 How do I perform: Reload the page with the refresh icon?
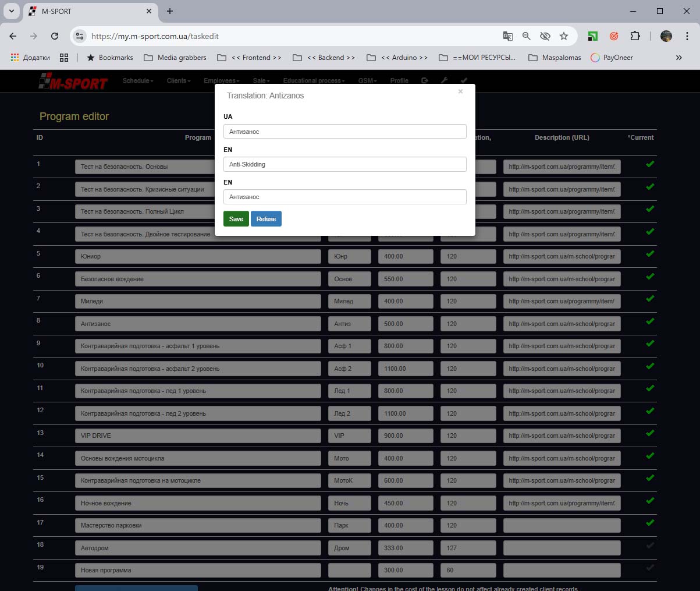pos(55,36)
